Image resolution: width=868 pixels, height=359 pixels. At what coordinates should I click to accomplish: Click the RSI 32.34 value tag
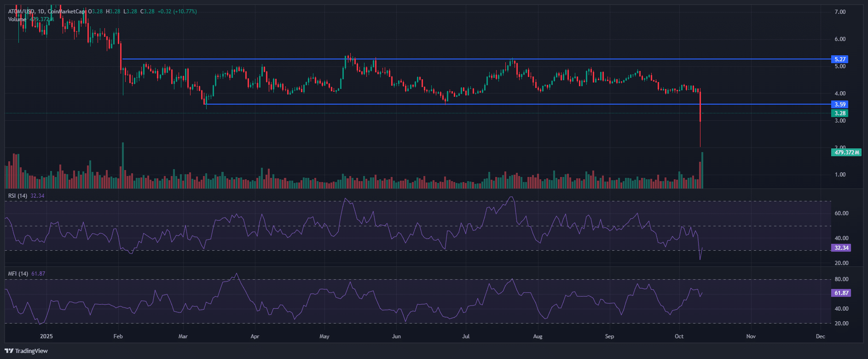coord(841,248)
